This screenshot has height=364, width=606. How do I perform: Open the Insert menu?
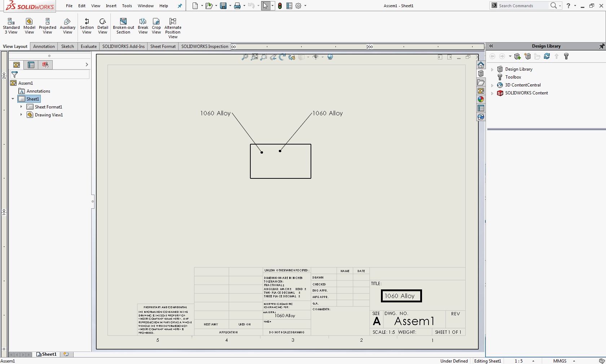pyautogui.click(x=111, y=6)
